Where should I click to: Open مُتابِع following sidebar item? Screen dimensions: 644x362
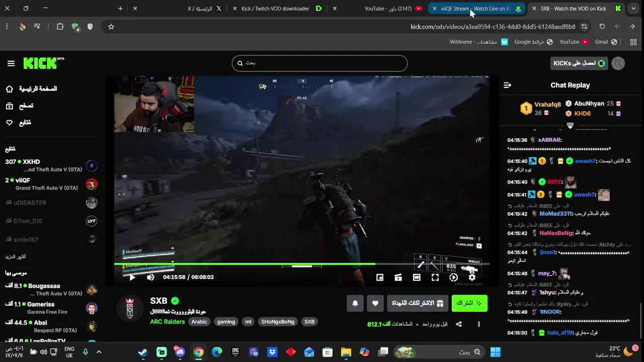coord(19,123)
